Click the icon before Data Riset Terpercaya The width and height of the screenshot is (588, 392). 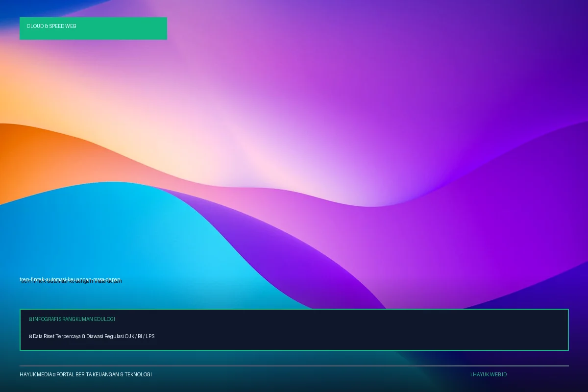(x=30, y=337)
